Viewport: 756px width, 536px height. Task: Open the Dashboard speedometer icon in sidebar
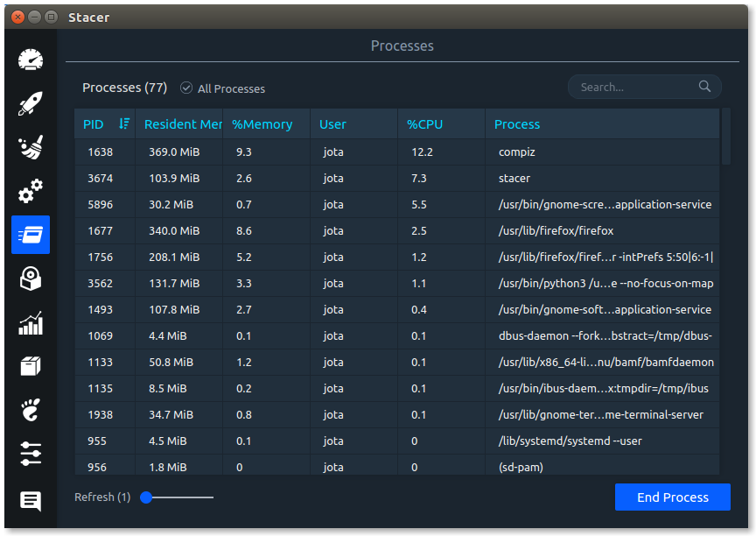click(x=31, y=60)
